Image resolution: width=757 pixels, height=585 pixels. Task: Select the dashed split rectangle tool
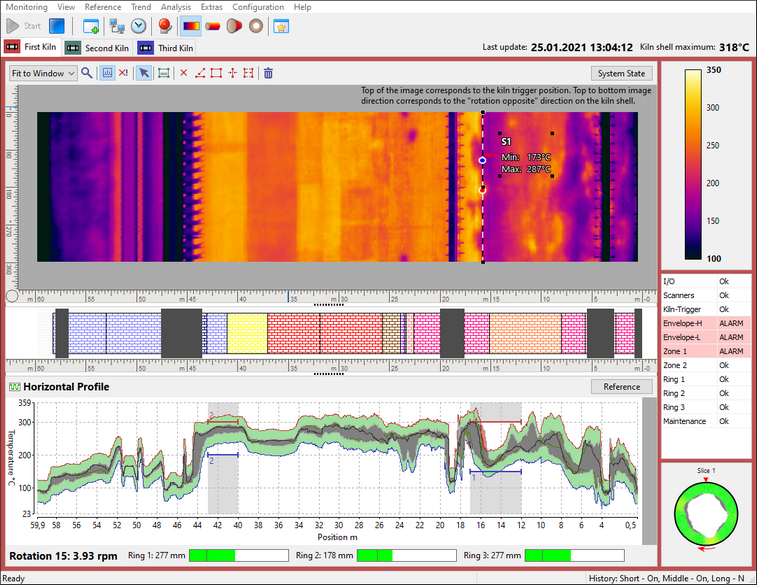(x=248, y=73)
